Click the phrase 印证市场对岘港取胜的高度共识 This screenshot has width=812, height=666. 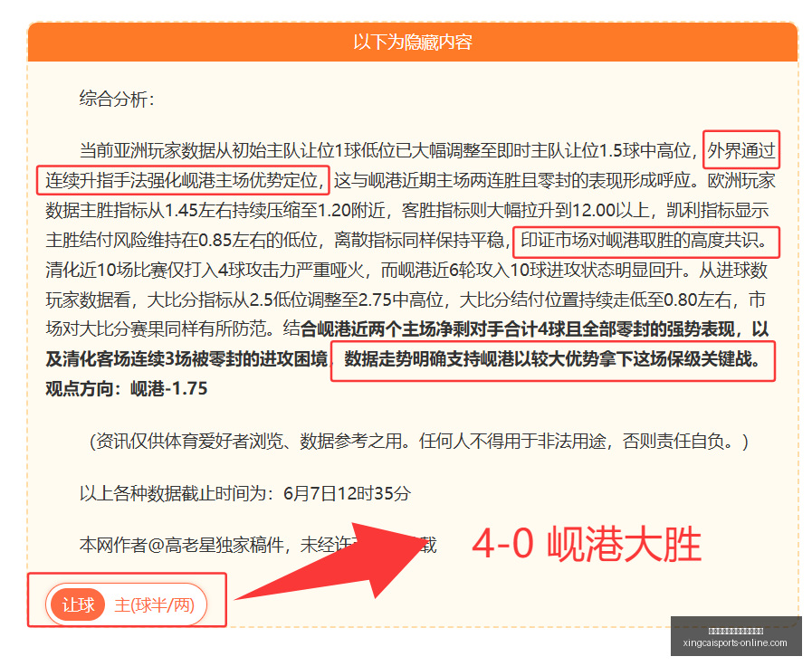click(645, 241)
